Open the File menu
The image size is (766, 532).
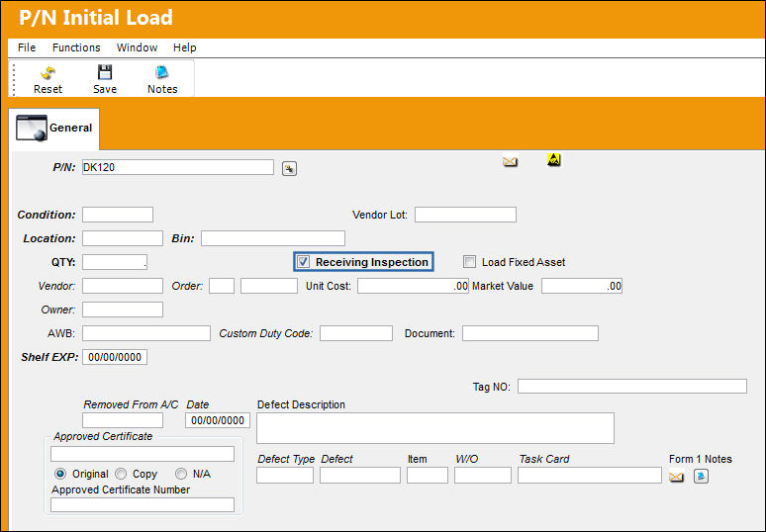(27, 47)
